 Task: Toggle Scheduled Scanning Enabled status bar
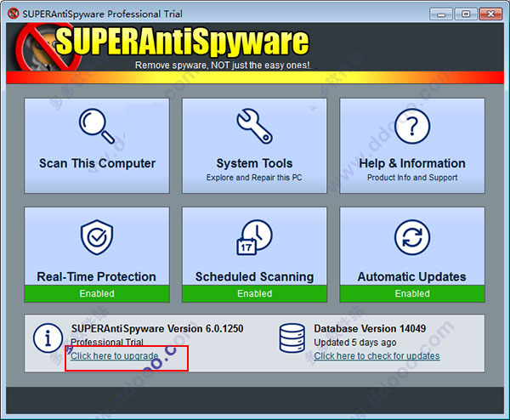pyautogui.click(x=254, y=293)
